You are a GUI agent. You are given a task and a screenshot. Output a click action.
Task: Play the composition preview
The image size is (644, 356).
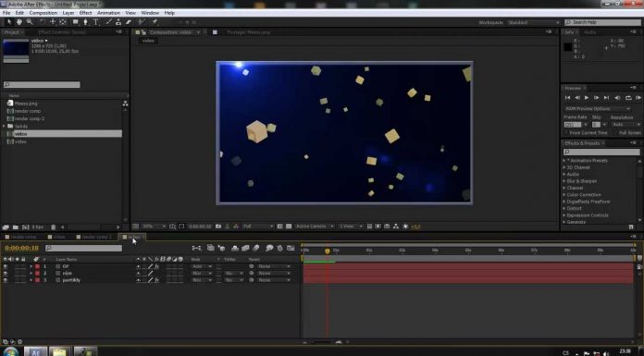pos(587,98)
